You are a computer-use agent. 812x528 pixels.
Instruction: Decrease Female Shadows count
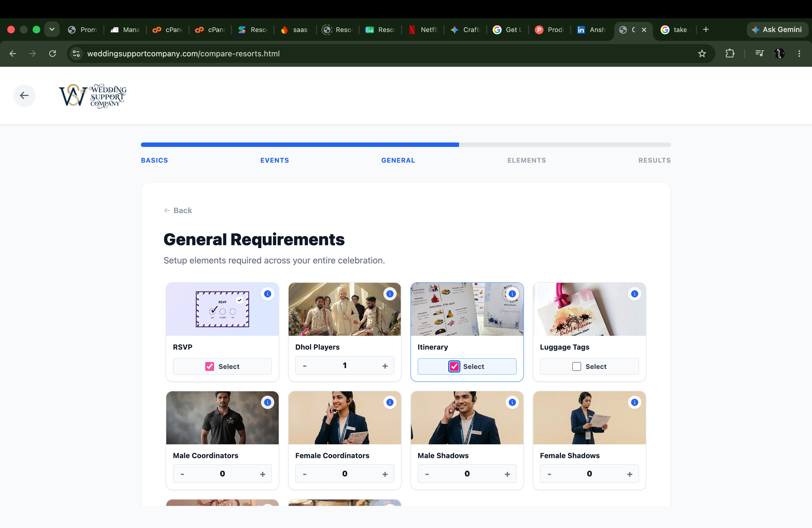(549, 474)
